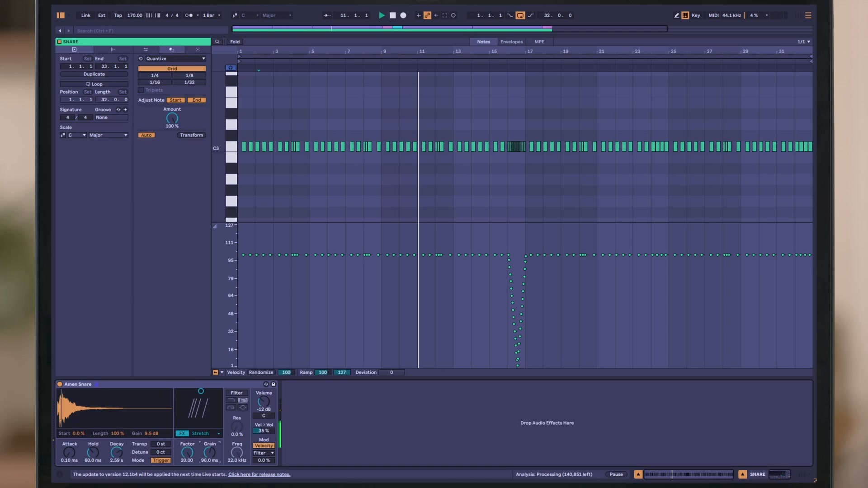Click the Hot-Swap icon on Amen Snare
The width and height of the screenshot is (868, 488).
pyautogui.click(x=266, y=385)
